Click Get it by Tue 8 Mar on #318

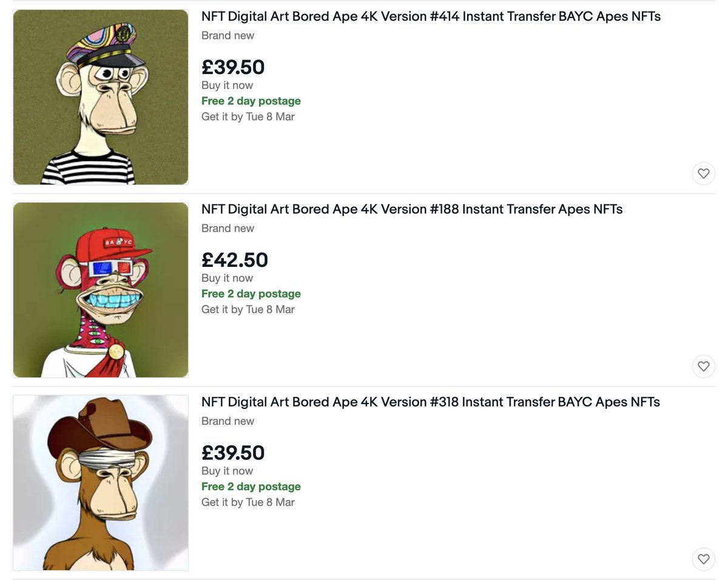click(x=248, y=502)
